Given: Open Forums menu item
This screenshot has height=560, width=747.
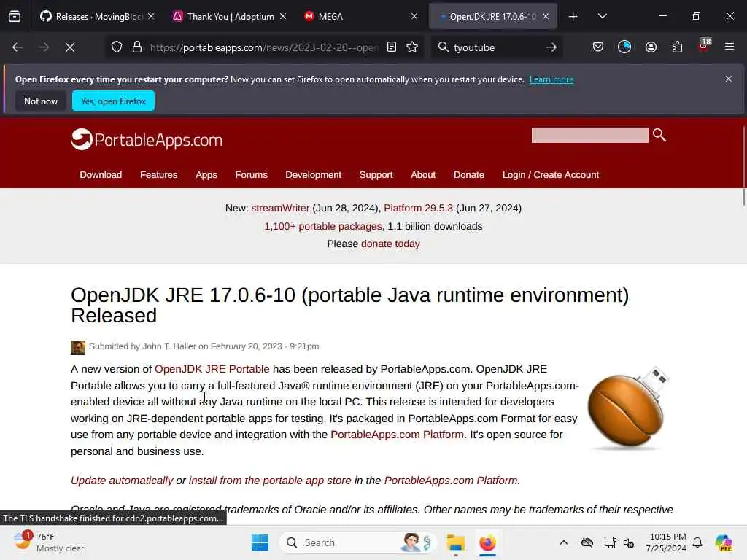Looking at the screenshot, I should click(x=251, y=175).
